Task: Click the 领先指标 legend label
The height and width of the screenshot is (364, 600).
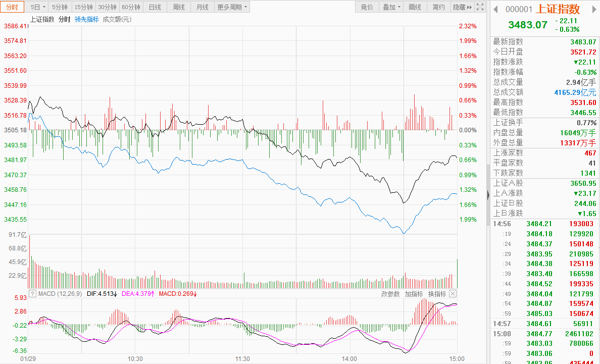Action: point(86,19)
